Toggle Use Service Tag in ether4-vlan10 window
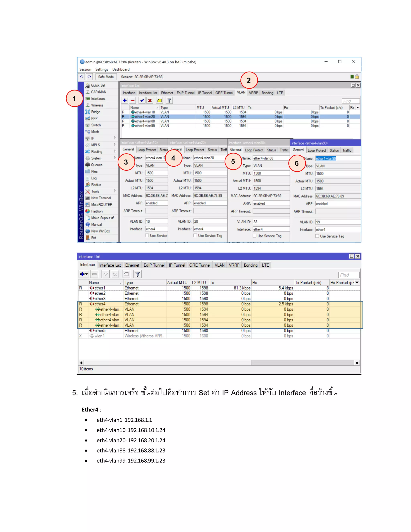The image size is (411, 532). tap(147, 235)
